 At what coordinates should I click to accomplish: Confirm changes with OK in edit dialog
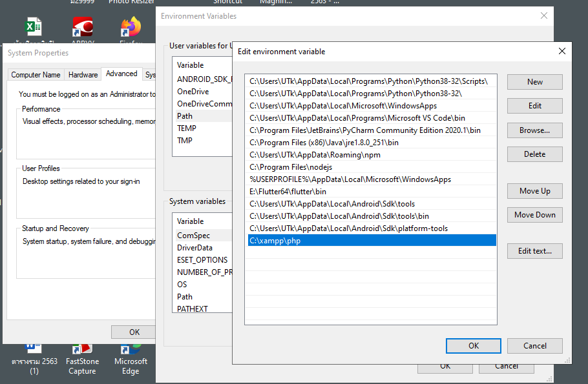(473, 346)
